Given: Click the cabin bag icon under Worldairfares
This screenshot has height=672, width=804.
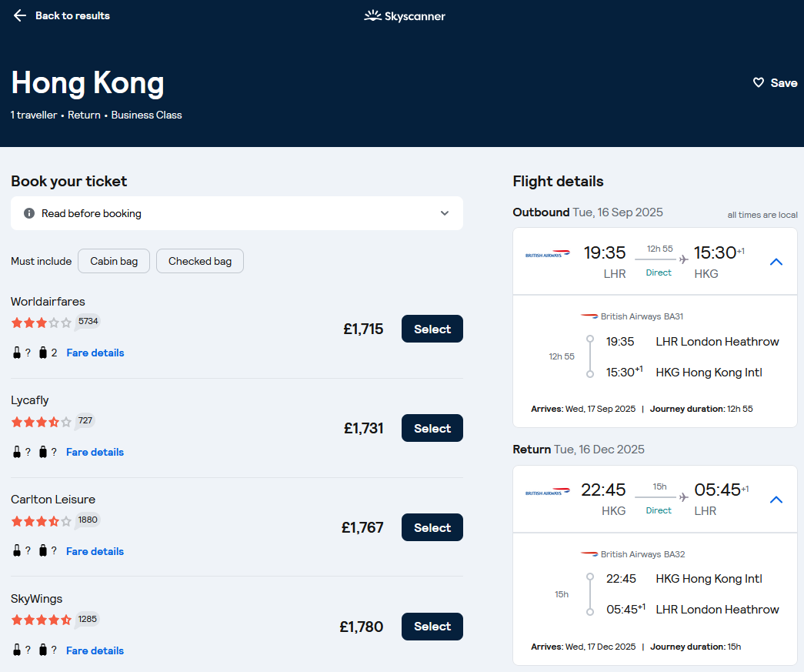Looking at the screenshot, I should [x=15, y=352].
